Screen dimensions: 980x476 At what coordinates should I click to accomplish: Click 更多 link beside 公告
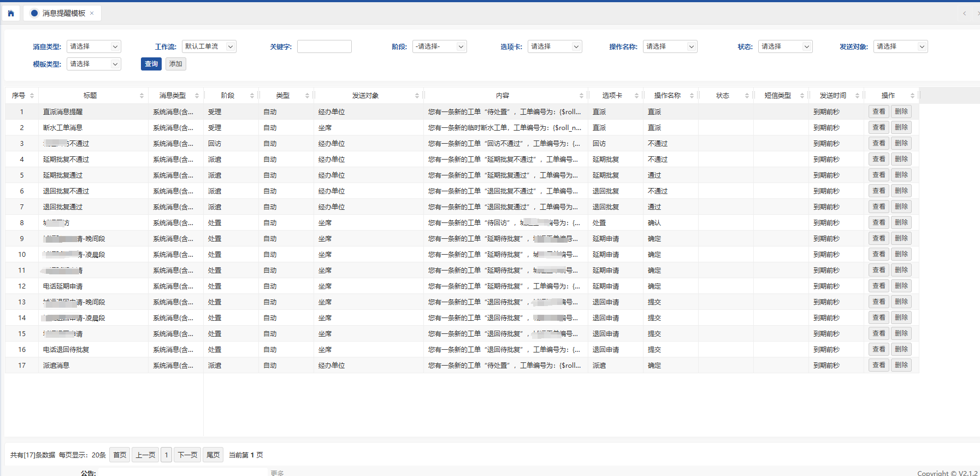pos(277,473)
